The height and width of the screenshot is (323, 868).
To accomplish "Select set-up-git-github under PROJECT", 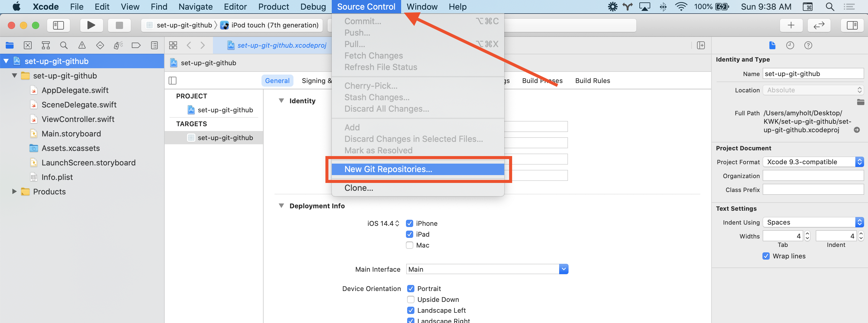I will 225,110.
